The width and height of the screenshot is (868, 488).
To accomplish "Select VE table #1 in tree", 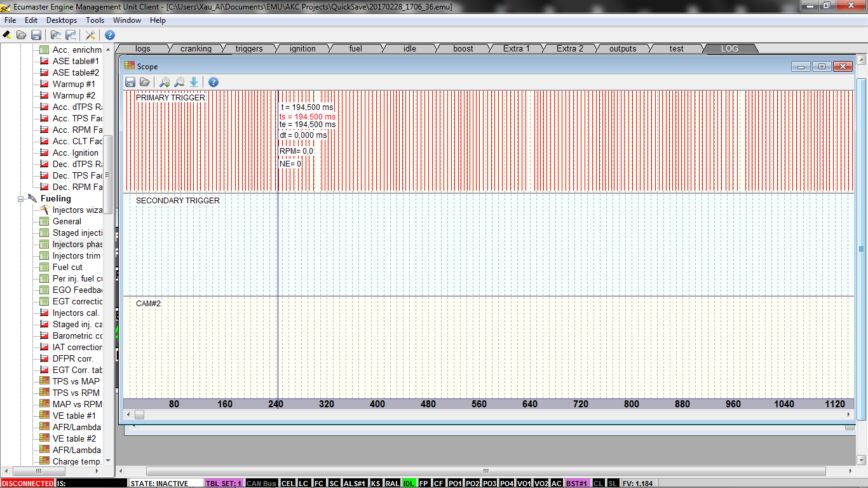I will click(74, 416).
